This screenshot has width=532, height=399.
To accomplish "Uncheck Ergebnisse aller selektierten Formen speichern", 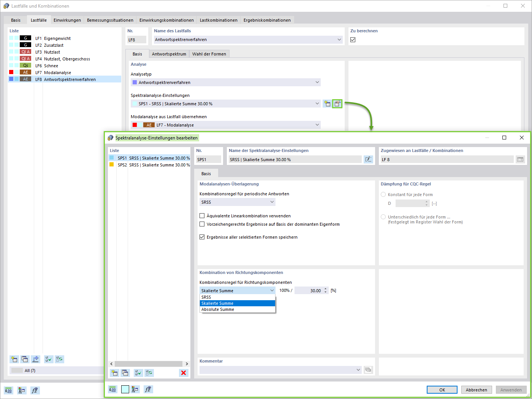I will tap(202, 237).
